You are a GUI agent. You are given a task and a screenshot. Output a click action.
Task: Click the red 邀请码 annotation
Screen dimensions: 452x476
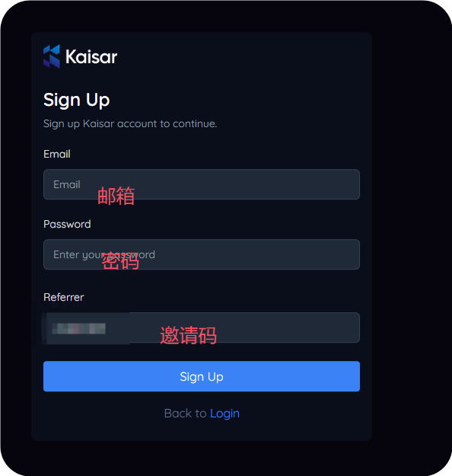click(x=189, y=335)
